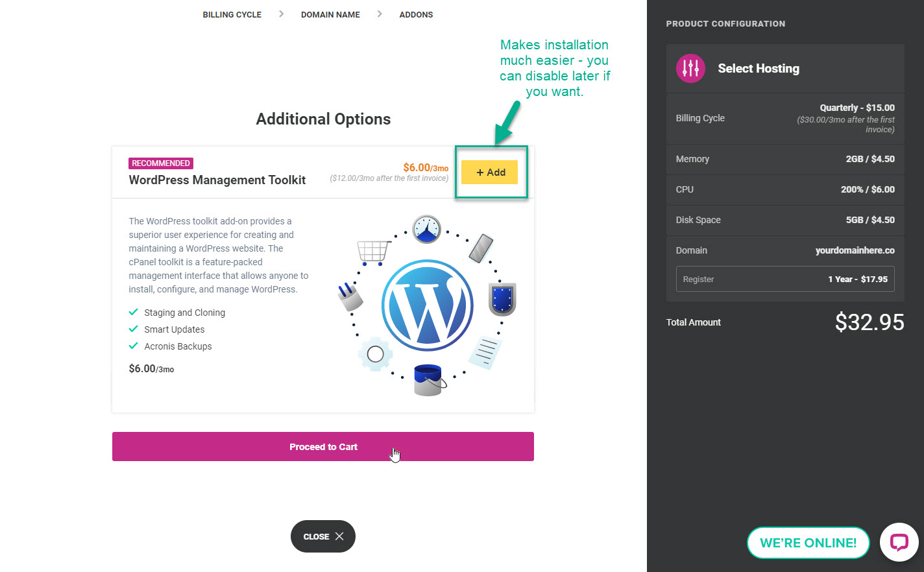Click the yourdomainhere.co domain value
This screenshot has height=572, width=924.
pyautogui.click(x=855, y=250)
